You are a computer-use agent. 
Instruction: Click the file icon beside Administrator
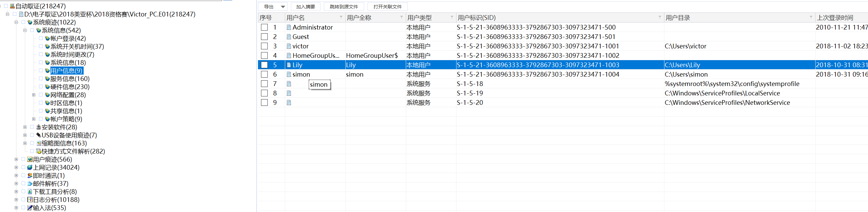(x=289, y=27)
